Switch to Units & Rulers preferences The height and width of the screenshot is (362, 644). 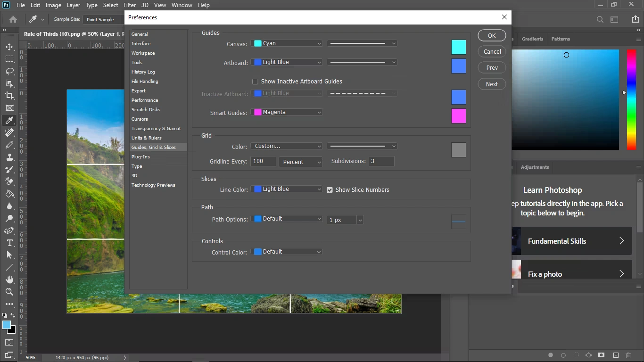tap(146, 138)
